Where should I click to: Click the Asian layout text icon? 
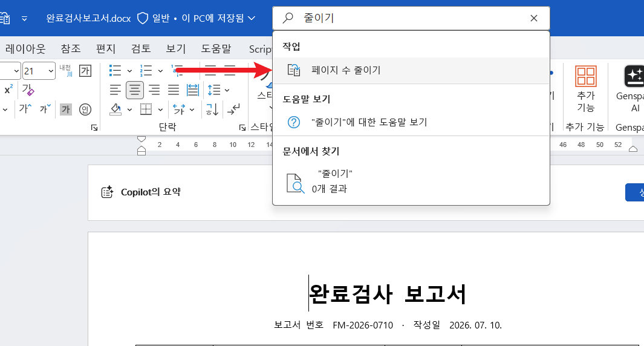tap(178, 109)
